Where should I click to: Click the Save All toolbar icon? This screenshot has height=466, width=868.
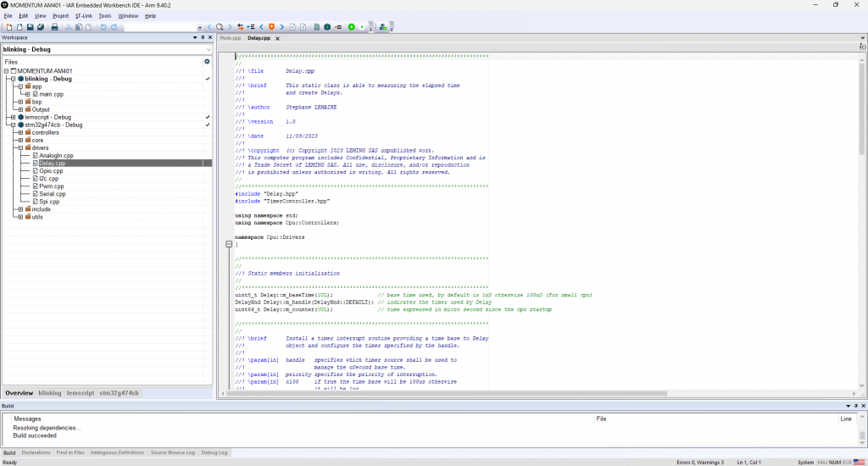(41, 27)
